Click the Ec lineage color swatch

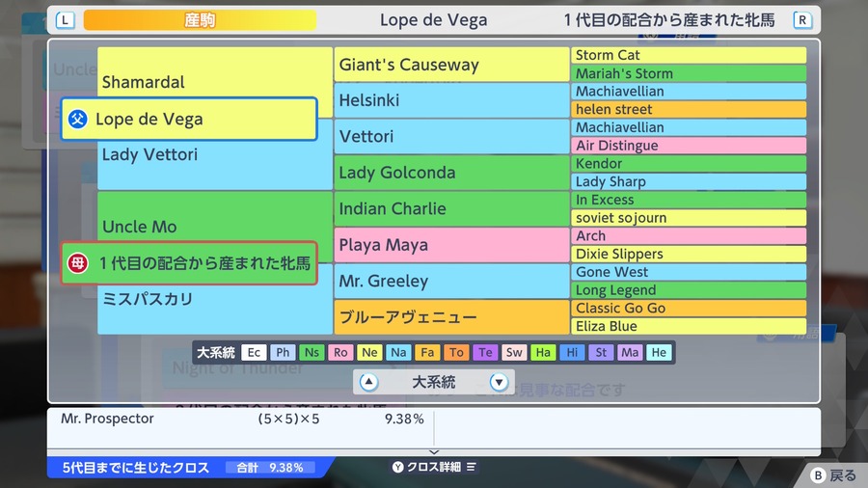tap(254, 352)
